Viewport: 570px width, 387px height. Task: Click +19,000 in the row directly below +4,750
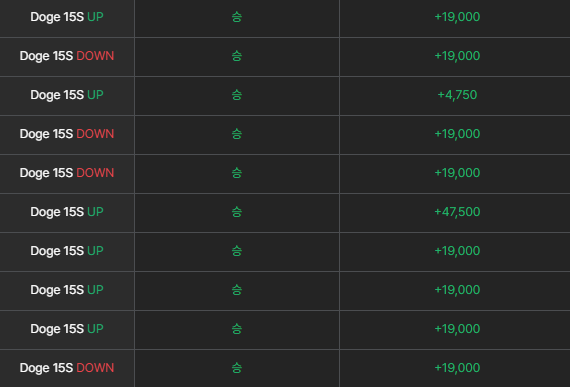[457, 134]
